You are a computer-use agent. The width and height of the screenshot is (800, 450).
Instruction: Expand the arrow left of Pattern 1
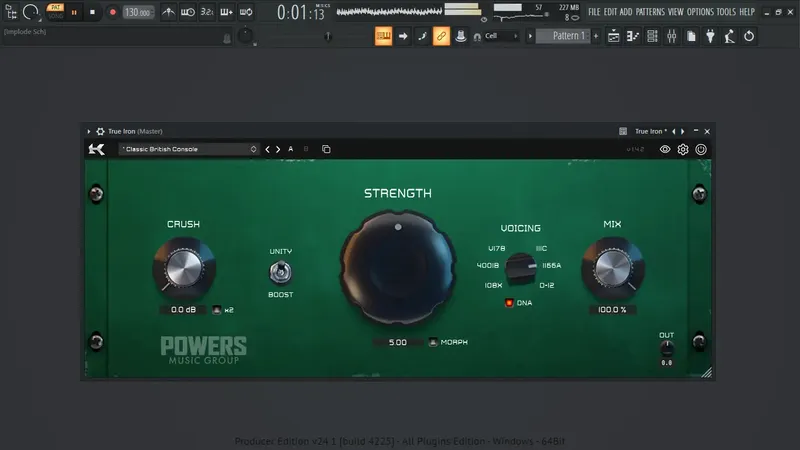click(530, 36)
